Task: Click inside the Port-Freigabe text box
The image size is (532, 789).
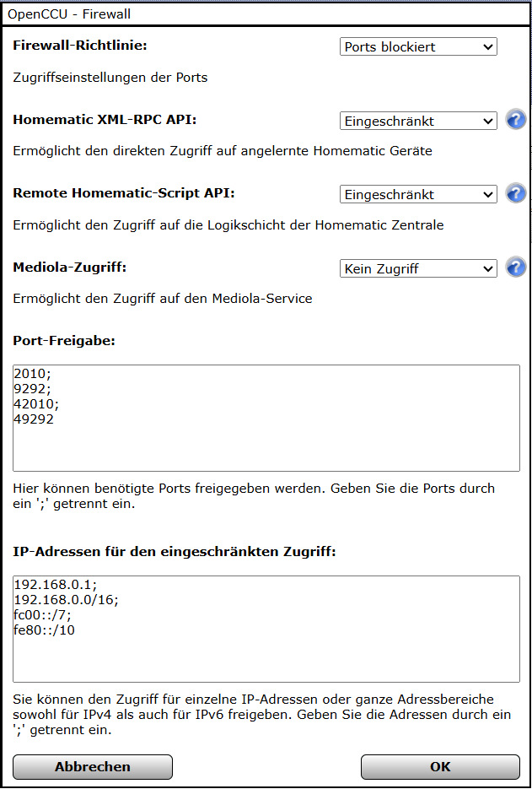Action: pos(266,443)
